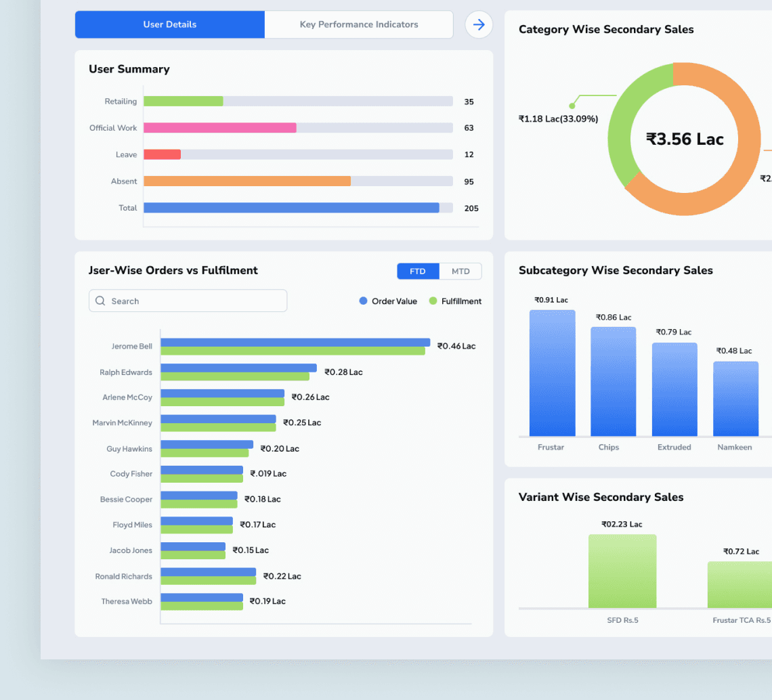Viewport: 772px width, 700px height.
Task: Click Ralph Edwards' order value bar
Action: [239, 368]
